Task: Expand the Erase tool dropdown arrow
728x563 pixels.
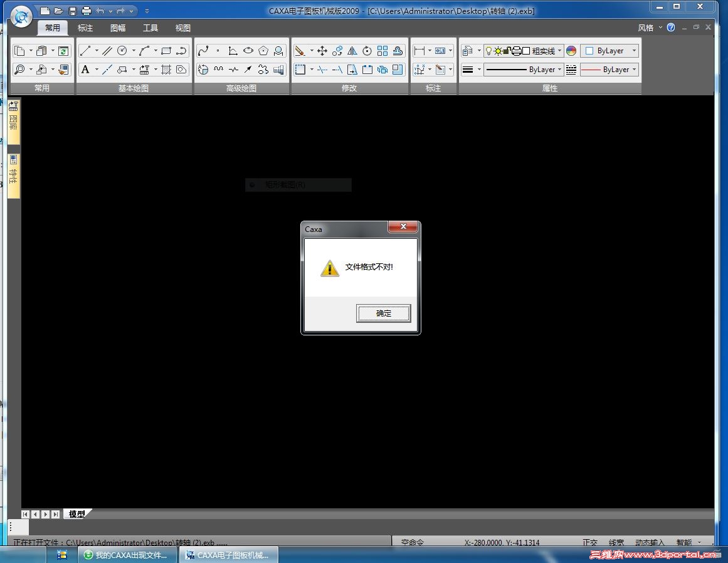Action: (312, 51)
